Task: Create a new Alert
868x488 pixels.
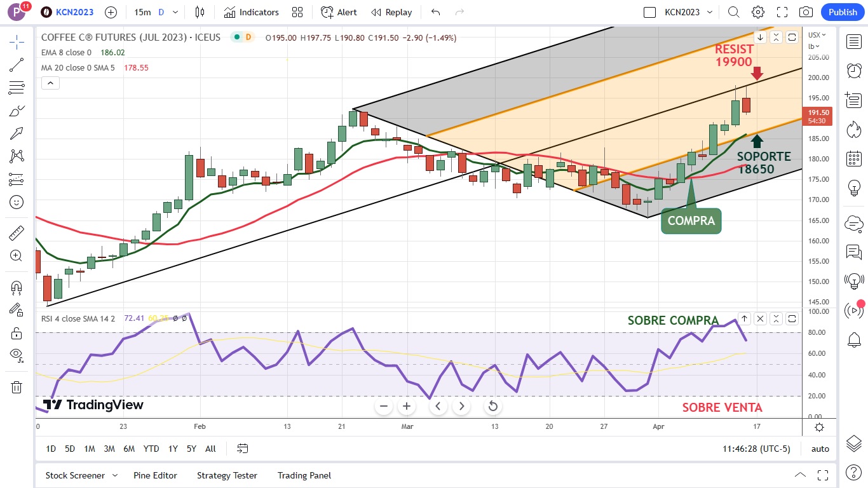Action: (x=339, y=12)
